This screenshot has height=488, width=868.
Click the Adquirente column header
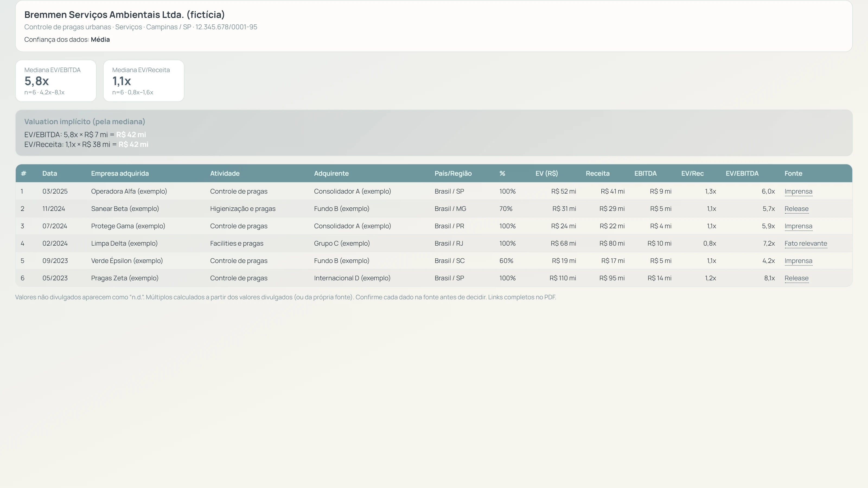(331, 174)
